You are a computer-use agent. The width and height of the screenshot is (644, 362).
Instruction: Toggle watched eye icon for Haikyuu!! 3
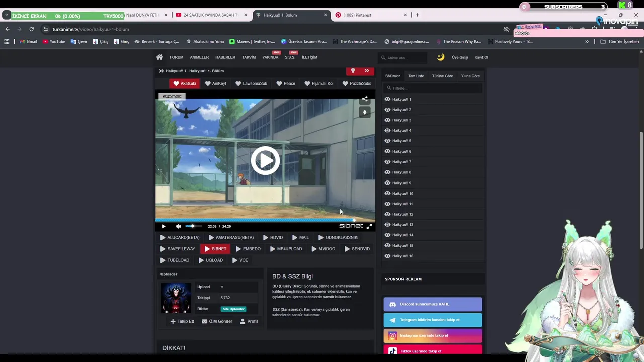(387, 120)
